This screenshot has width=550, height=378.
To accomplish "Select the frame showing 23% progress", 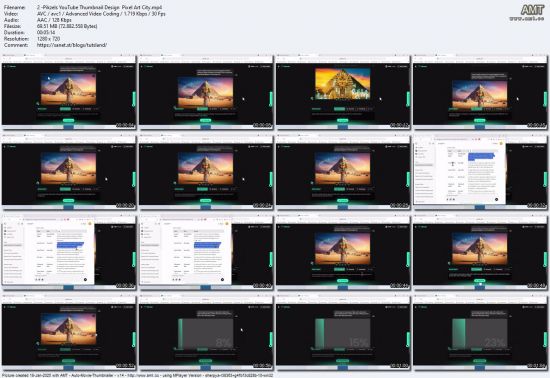I will 480,333.
